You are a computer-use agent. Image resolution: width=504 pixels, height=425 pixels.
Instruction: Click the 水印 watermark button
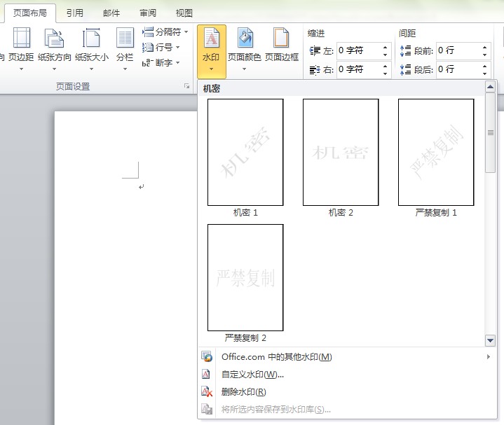pyautogui.click(x=212, y=51)
